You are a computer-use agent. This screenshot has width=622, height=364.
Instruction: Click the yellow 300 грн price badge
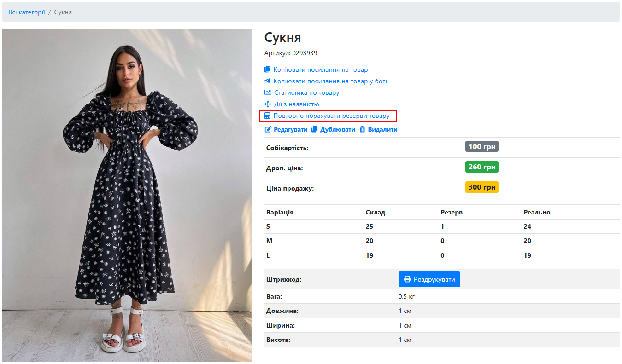(482, 187)
